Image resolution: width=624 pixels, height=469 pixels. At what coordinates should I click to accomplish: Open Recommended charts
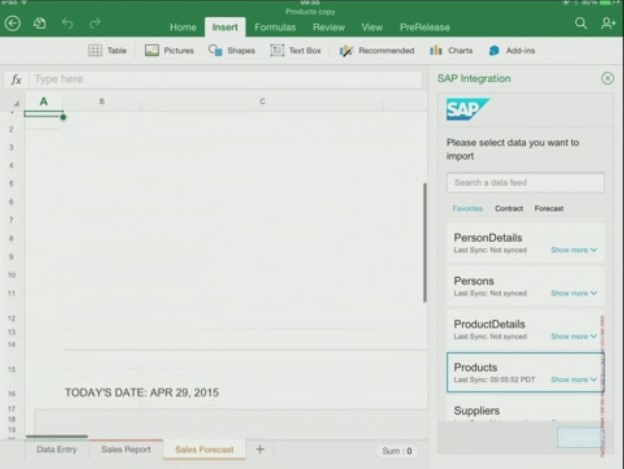[376, 51]
